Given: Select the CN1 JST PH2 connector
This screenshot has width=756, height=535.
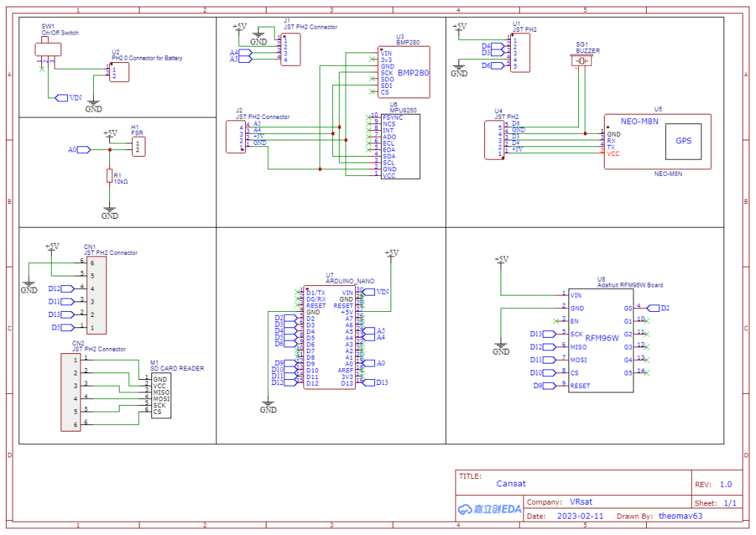Looking at the screenshot, I should coord(97,296).
